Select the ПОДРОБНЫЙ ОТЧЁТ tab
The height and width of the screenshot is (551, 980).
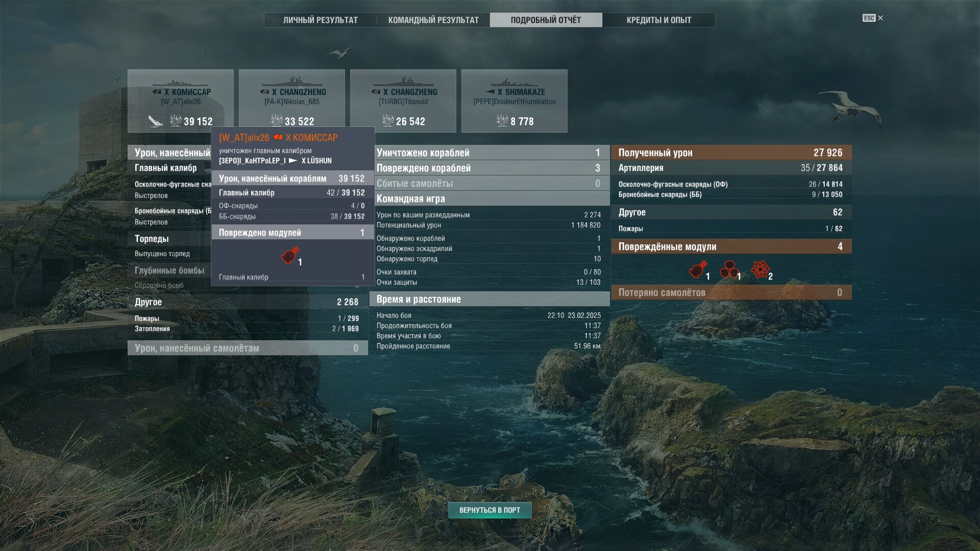[x=546, y=20]
